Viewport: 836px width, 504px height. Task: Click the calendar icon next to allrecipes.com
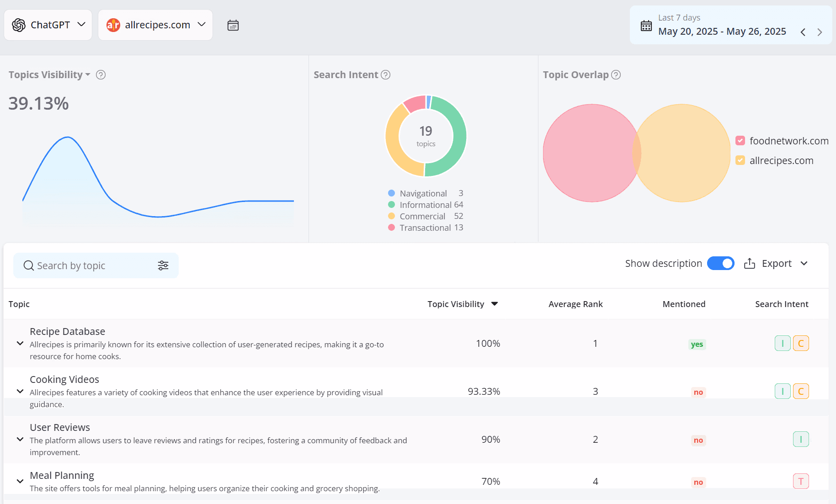tap(233, 25)
